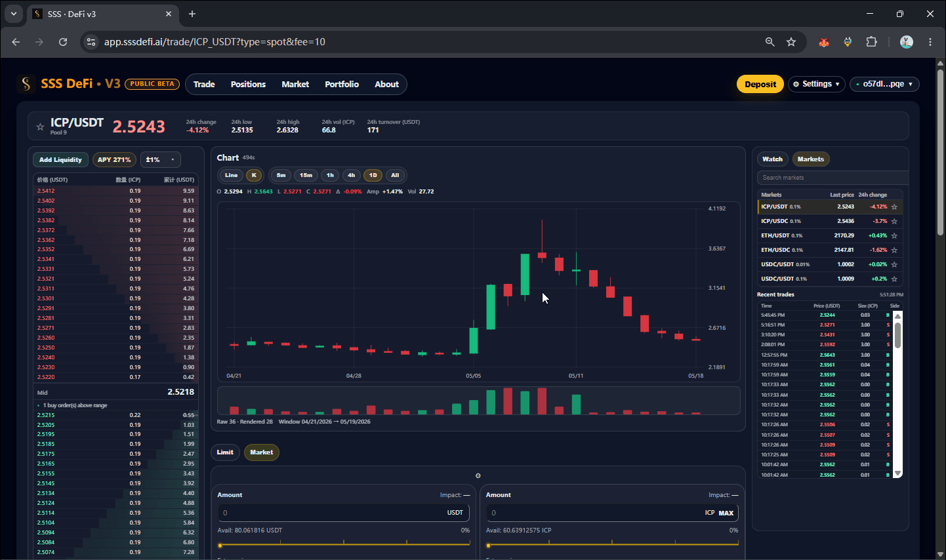Viewport: 946px width, 560px height.
Task: Select ETH/USDT 0.1% market row
Action: 830,235
